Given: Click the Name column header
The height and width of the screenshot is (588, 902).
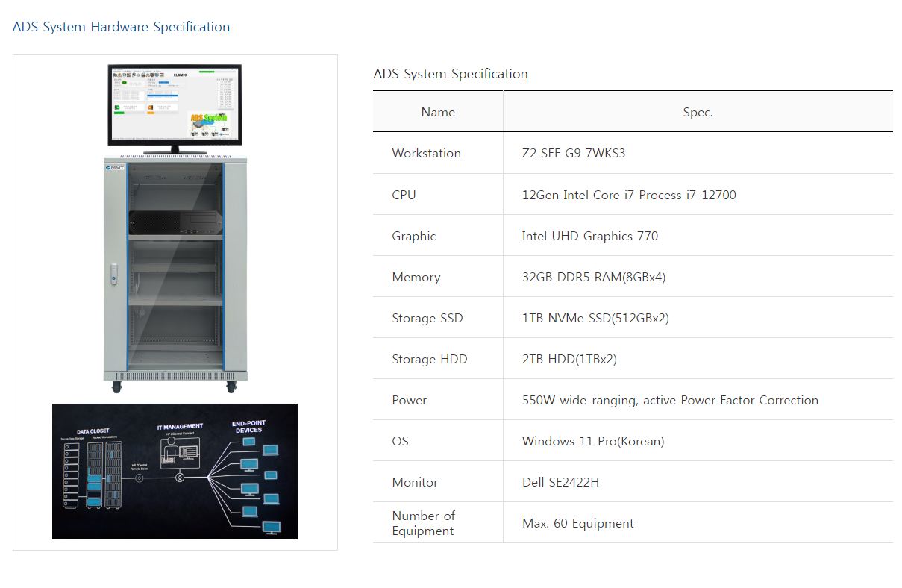Looking at the screenshot, I should (438, 112).
